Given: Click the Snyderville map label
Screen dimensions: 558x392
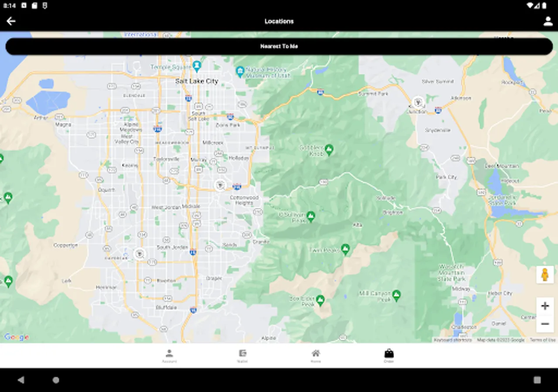Looking at the screenshot, I should 438,130.
